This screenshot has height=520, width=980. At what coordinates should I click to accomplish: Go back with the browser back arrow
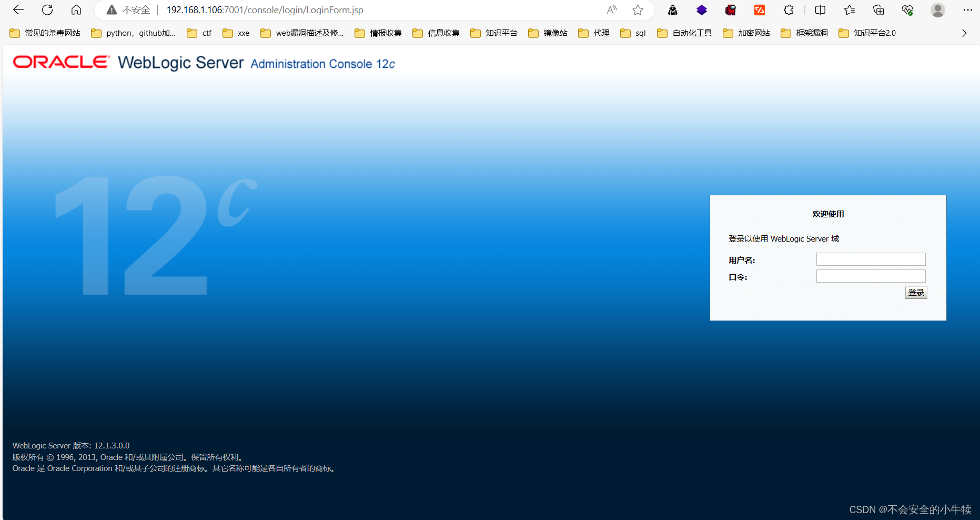(x=18, y=10)
